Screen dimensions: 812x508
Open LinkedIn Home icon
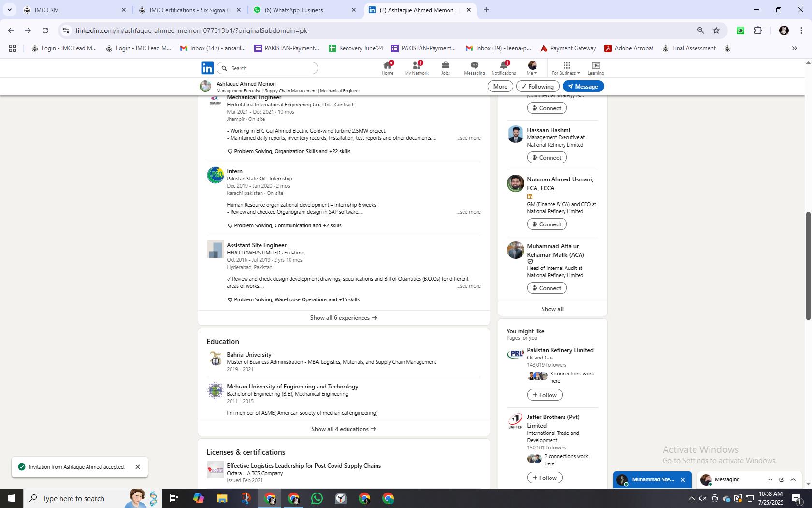coord(388,68)
